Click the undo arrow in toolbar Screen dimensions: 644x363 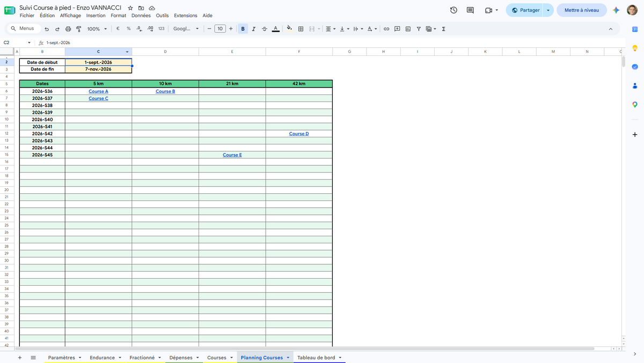[47, 29]
